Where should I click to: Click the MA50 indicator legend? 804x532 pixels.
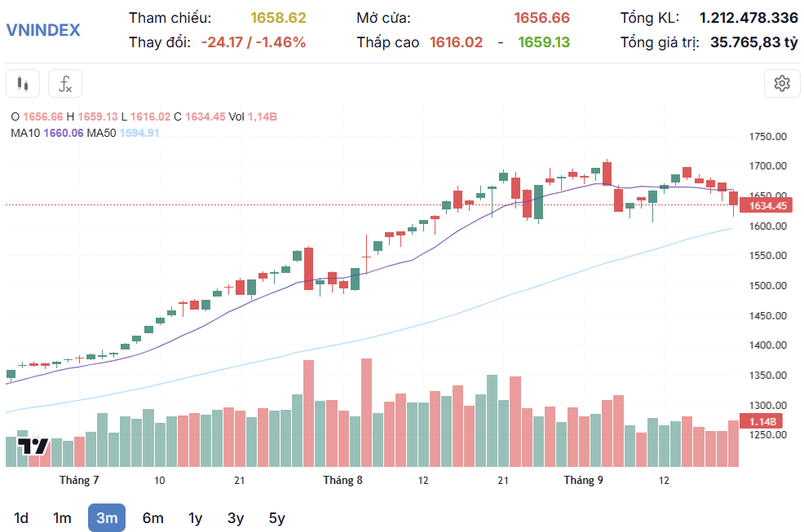123,134
